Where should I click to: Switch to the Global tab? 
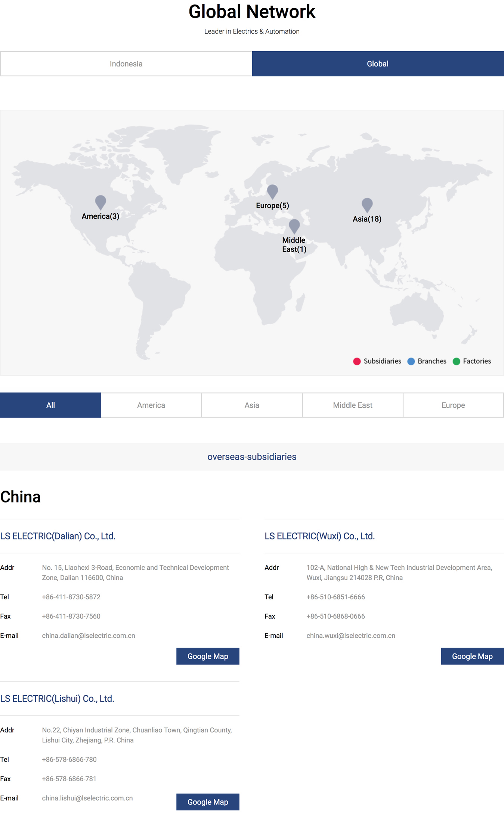click(378, 64)
